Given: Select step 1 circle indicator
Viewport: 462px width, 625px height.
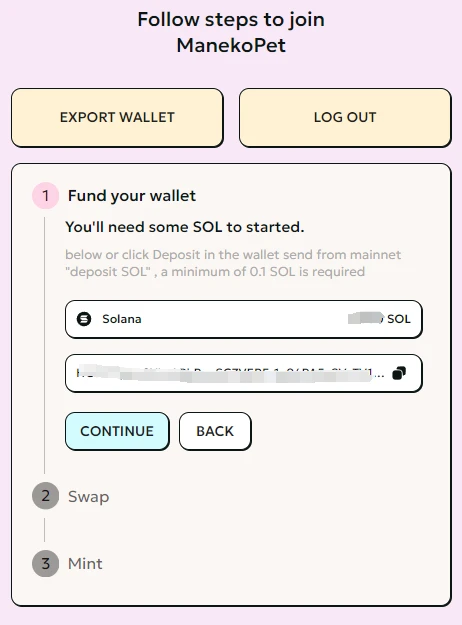Looking at the screenshot, I should pyautogui.click(x=45, y=196).
